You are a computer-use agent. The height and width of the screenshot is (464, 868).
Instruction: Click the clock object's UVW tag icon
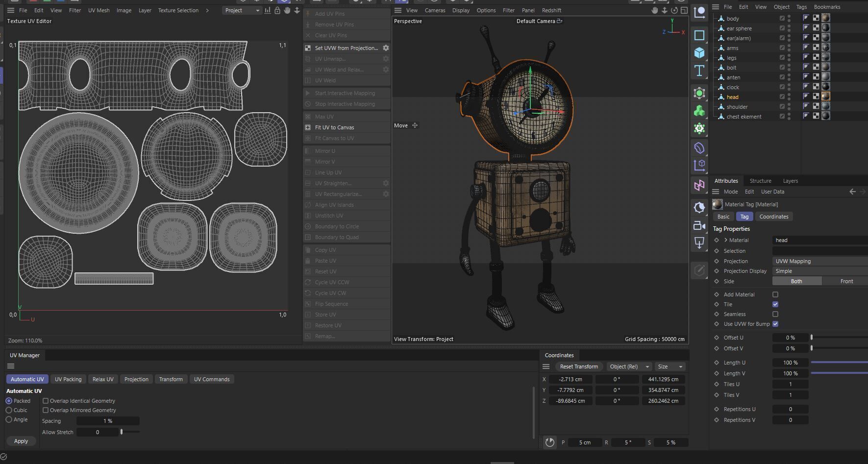tap(816, 87)
